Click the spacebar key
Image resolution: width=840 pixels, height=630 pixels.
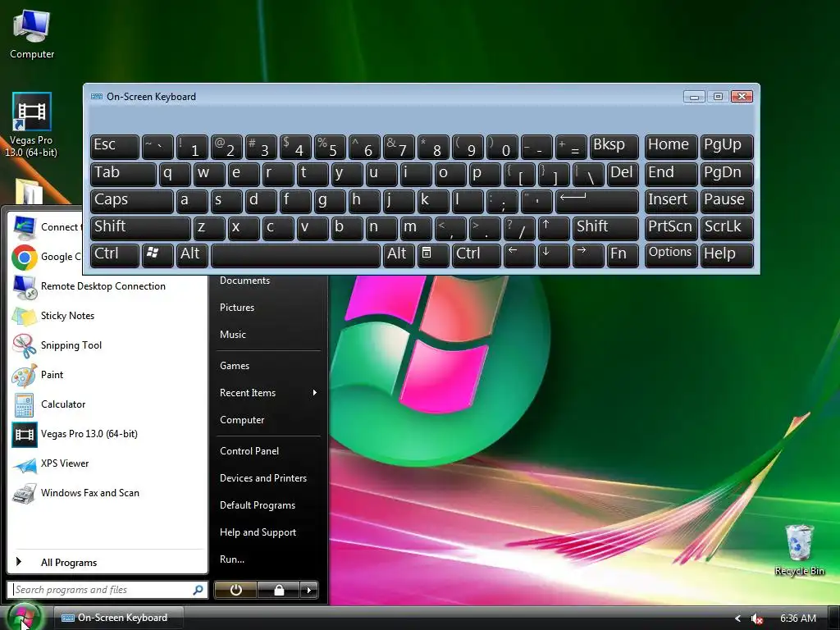click(295, 255)
